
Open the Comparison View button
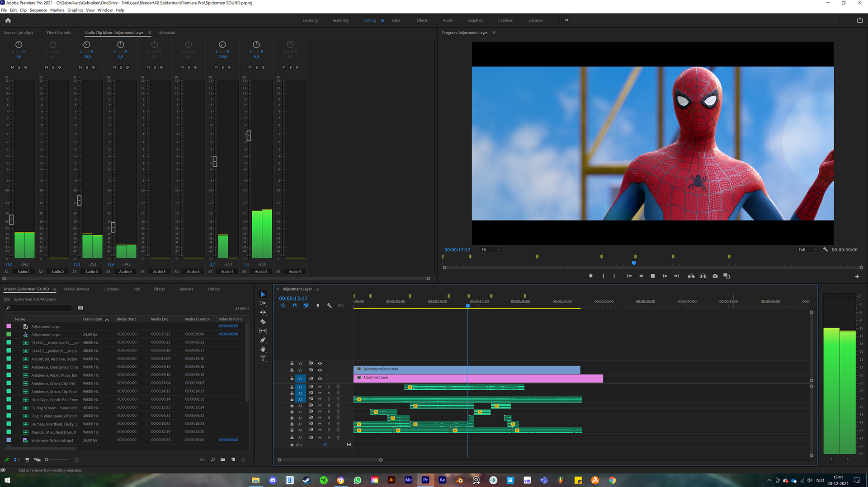coord(727,276)
